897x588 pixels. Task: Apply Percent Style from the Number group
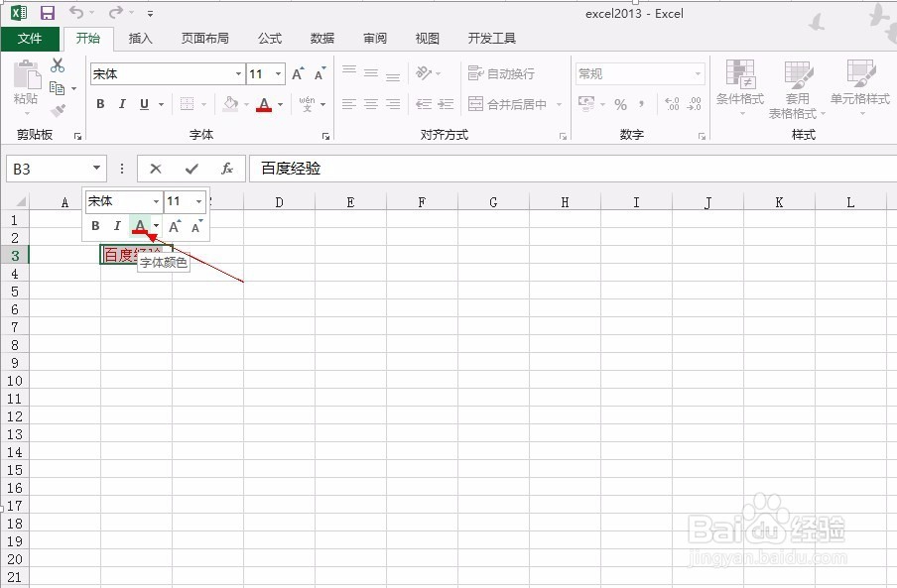click(621, 103)
